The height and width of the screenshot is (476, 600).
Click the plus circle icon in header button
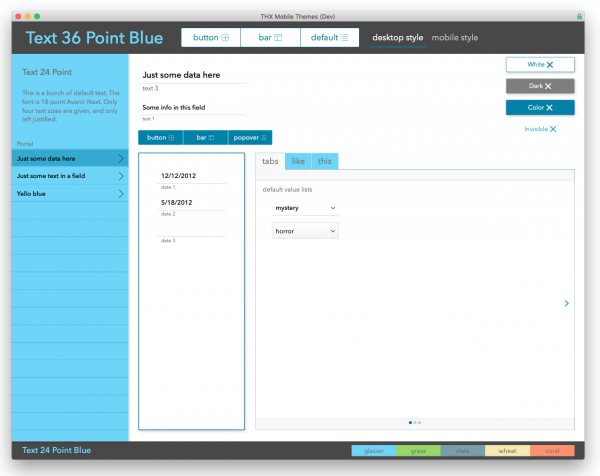point(225,37)
